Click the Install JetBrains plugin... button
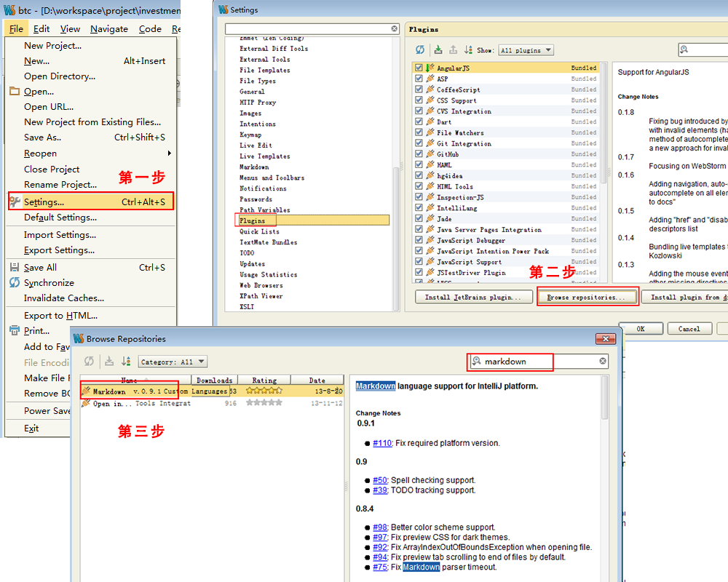The image size is (728, 582). pyautogui.click(x=472, y=297)
